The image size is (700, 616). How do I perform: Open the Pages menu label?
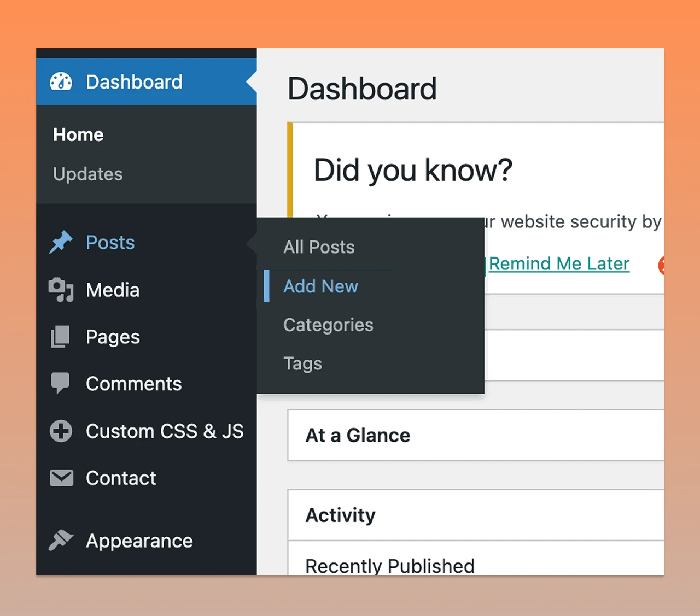(113, 337)
